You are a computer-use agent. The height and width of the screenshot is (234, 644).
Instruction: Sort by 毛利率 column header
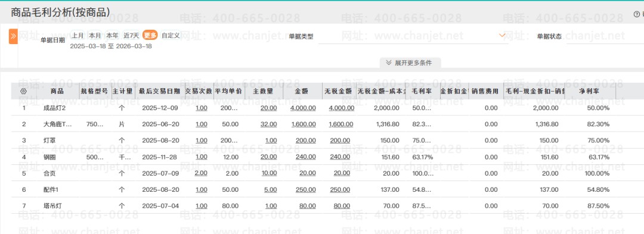click(x=422, y=91)
